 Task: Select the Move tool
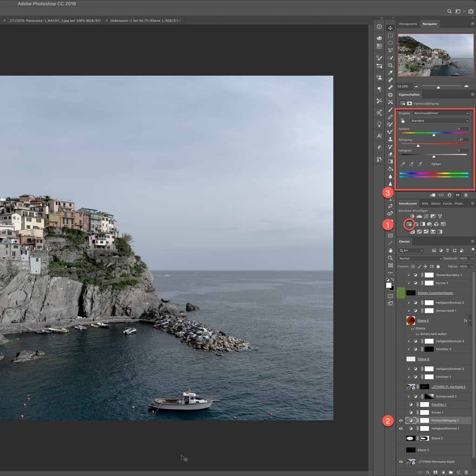[390, 28]
